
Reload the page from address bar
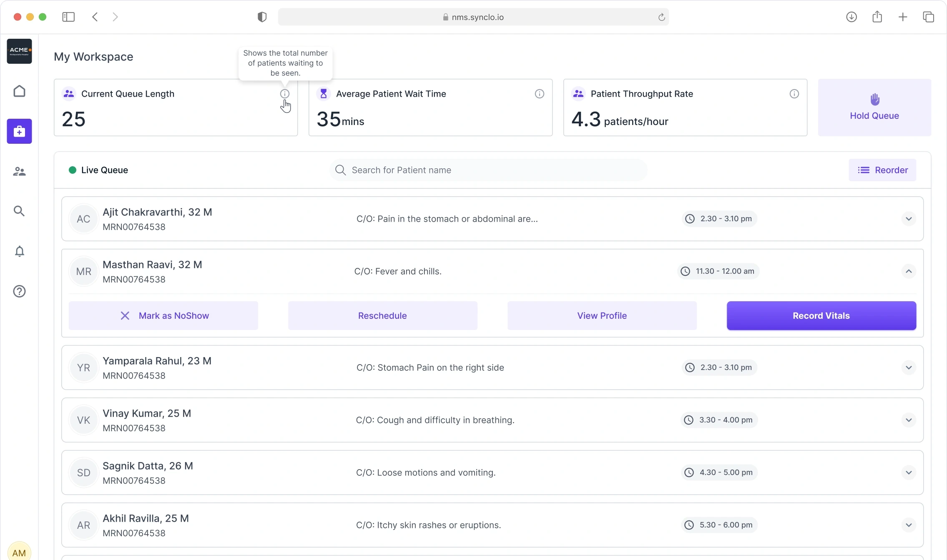click(x=661, y=17)
